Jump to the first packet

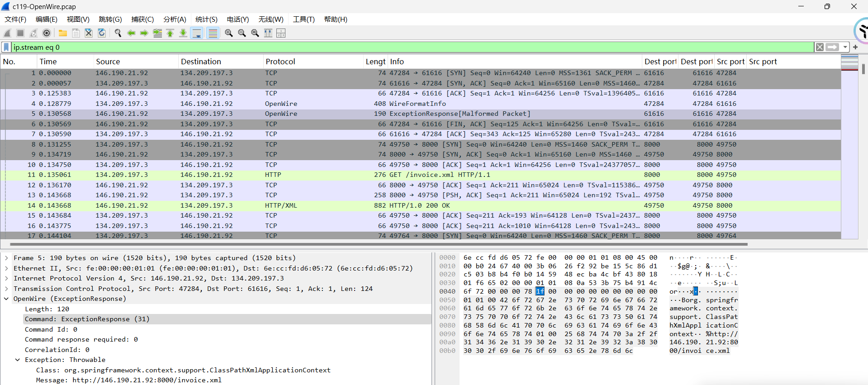170,33
